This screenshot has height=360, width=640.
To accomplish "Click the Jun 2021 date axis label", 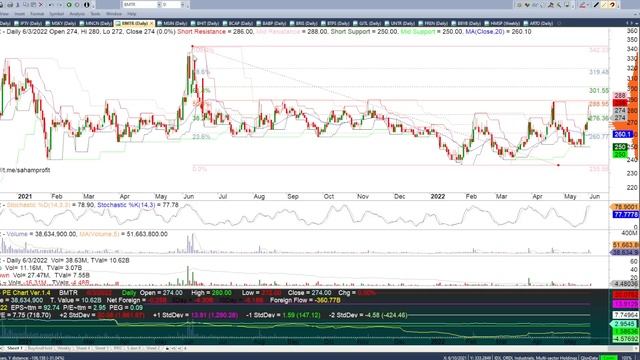I will (189, 196).
